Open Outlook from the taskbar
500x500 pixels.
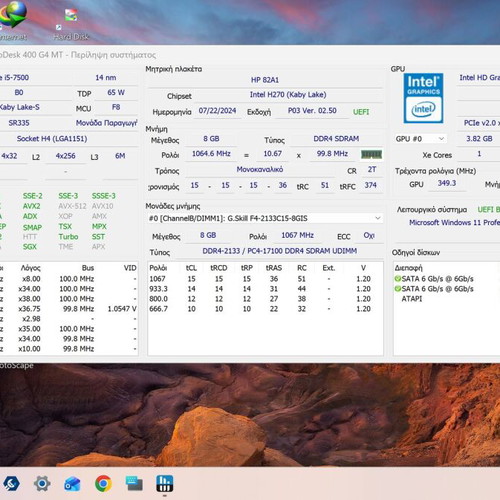click(72, 484)
